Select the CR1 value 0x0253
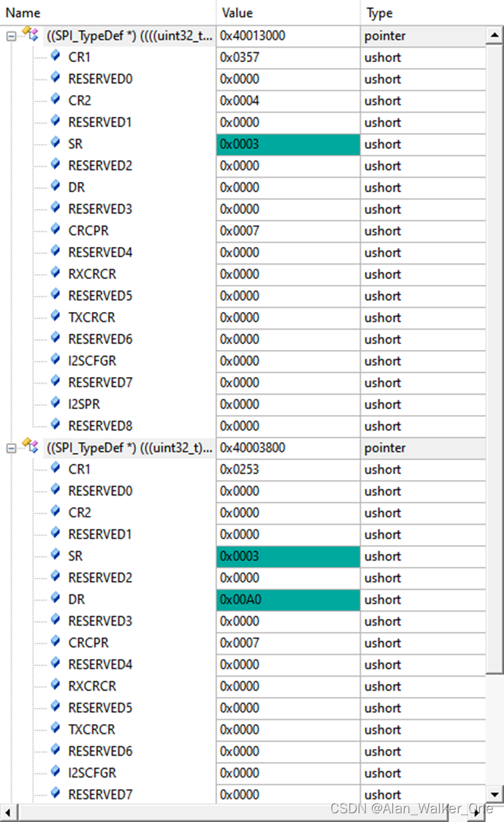Viewport: 504px width, 822px height. 288,470
